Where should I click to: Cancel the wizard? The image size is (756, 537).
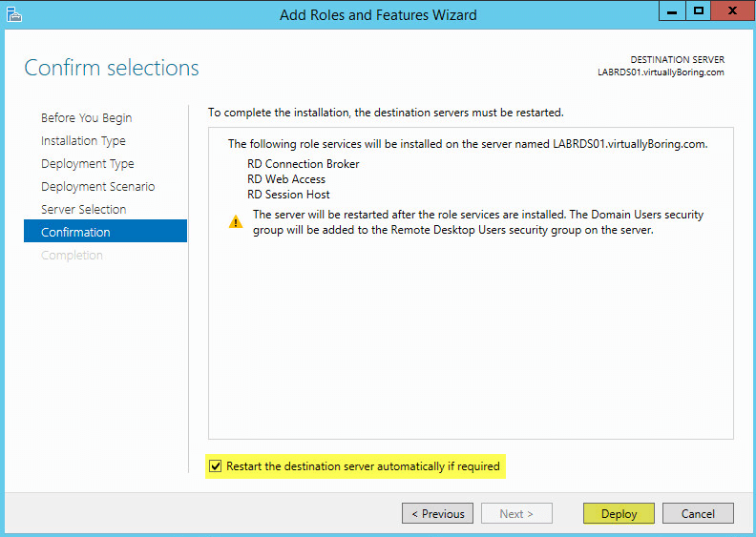pyautogui.click(x=698, y=513)
